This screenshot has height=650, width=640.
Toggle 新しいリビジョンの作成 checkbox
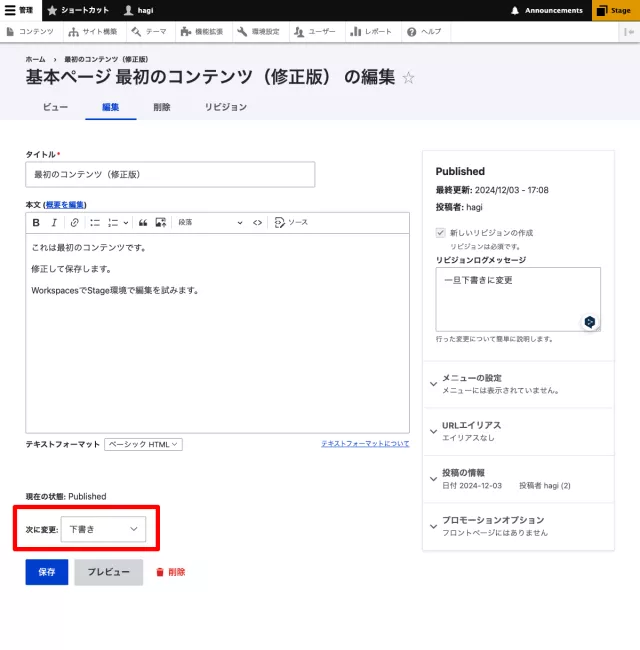440,233
